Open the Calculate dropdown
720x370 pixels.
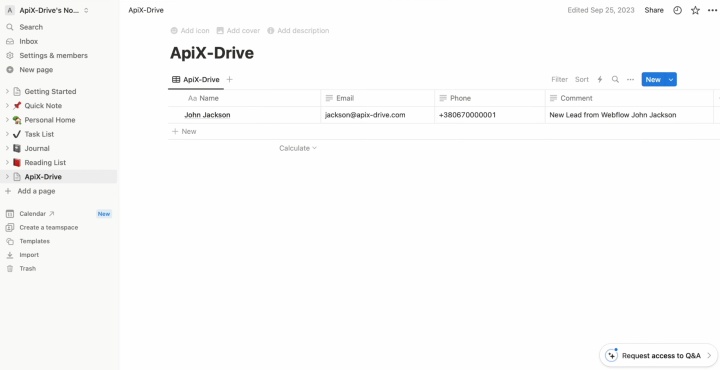[298, 148]
